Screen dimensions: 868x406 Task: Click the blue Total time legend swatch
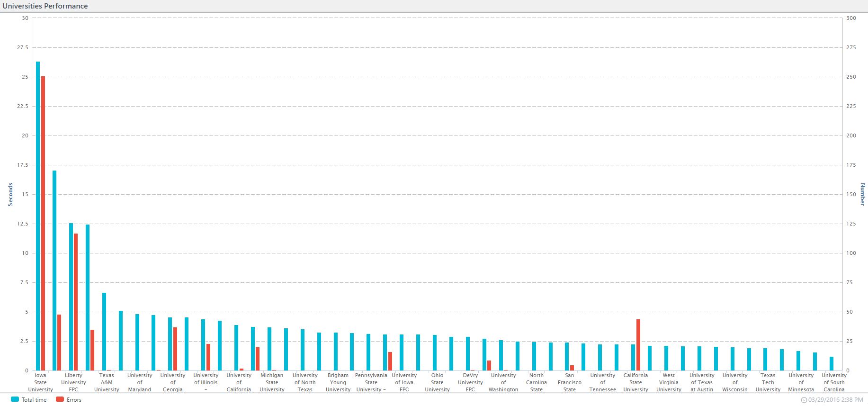(15, 399)
